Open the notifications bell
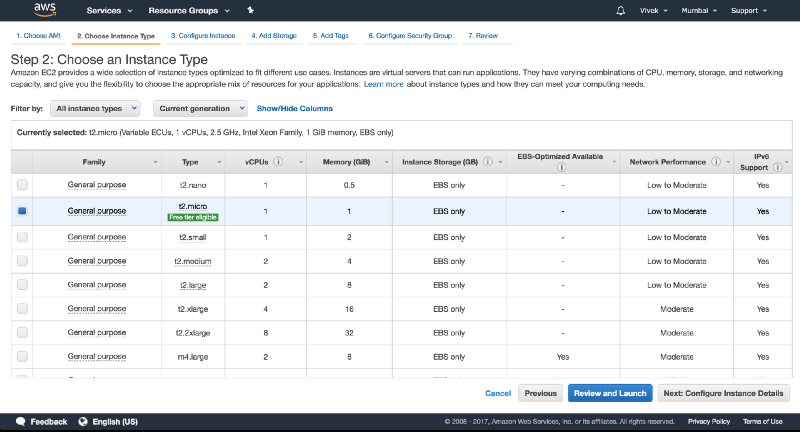800x432 pixels. [x=620, y=10]
